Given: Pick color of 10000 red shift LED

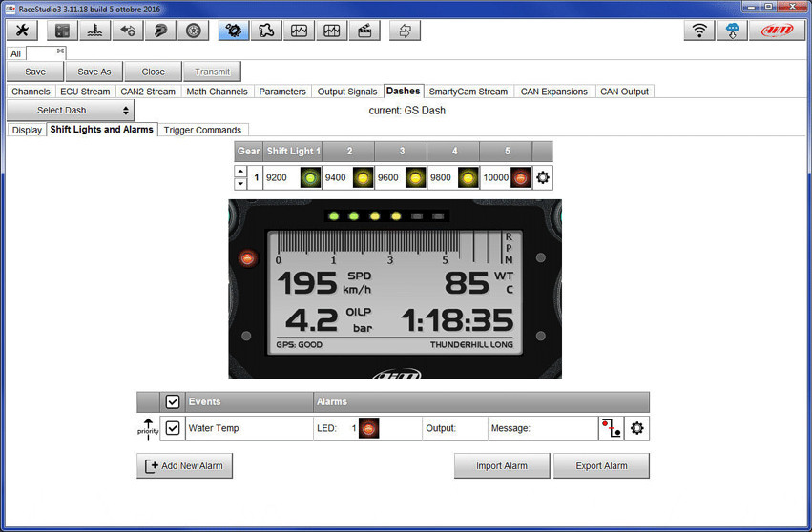Looking at the screenshot, I should pyautogui.click(x=521, y=178).
